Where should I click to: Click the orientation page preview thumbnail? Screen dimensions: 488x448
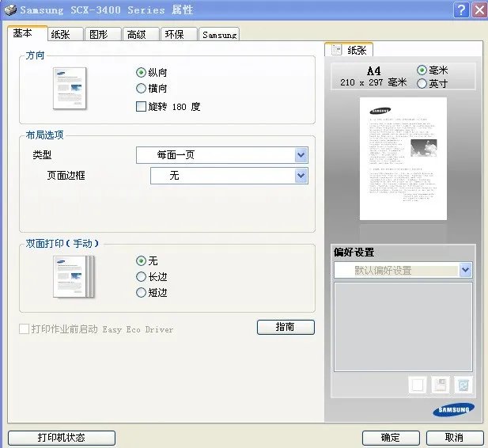click(x=70, y=88)
